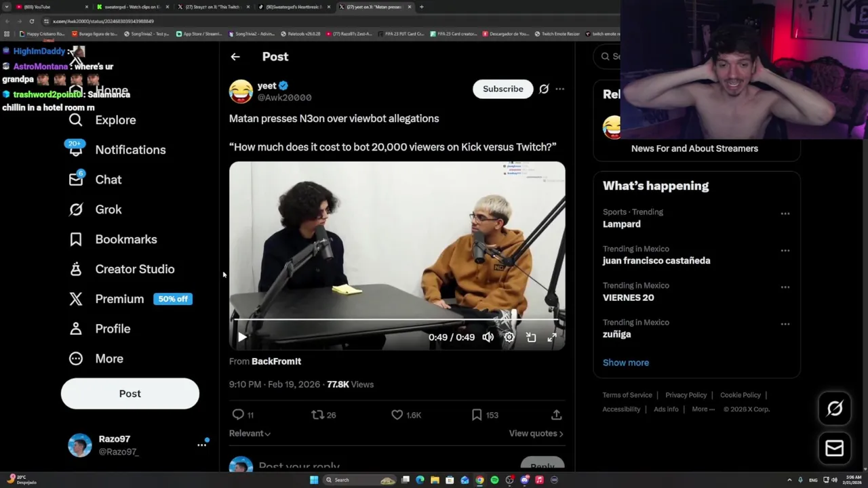This screenshot has width=868, height=488.
Task: Click View quotes link
Action: pos(536,433)
